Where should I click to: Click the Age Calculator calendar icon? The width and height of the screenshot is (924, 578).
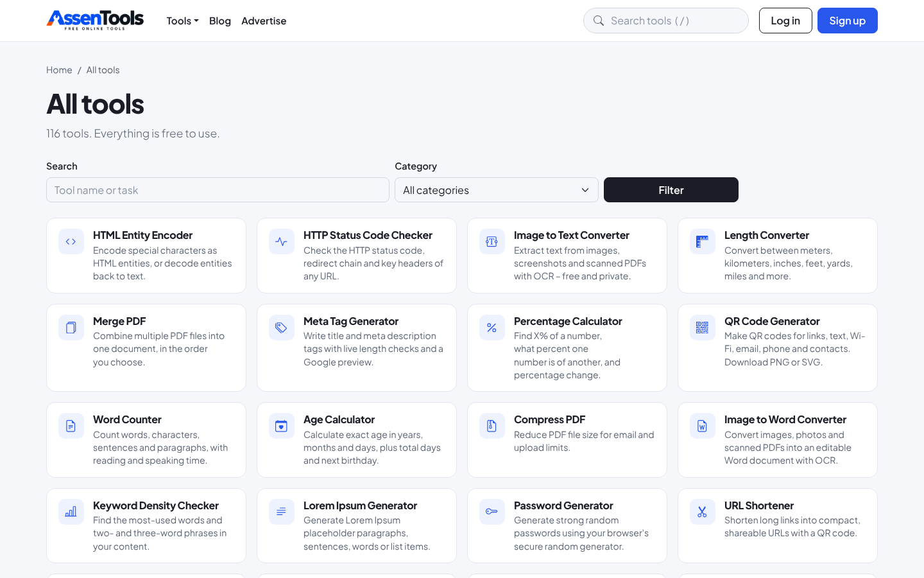tap(282, 426)
